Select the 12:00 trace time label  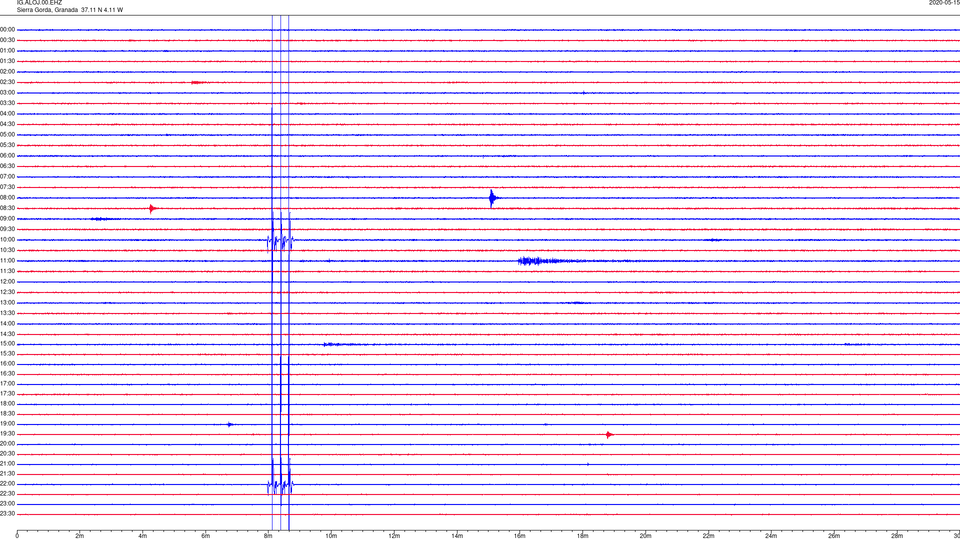[7, 282]
